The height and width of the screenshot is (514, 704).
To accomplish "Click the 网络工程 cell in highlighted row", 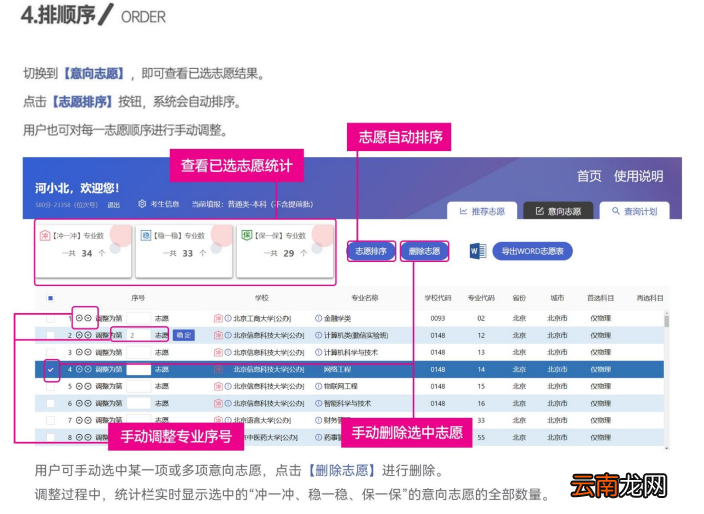I will tap(337, 369).
